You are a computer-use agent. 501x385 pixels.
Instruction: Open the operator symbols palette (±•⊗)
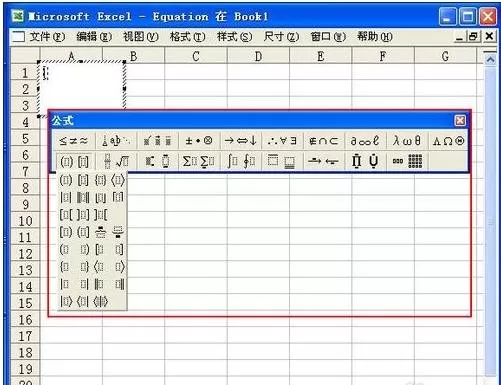pos(199,141)
